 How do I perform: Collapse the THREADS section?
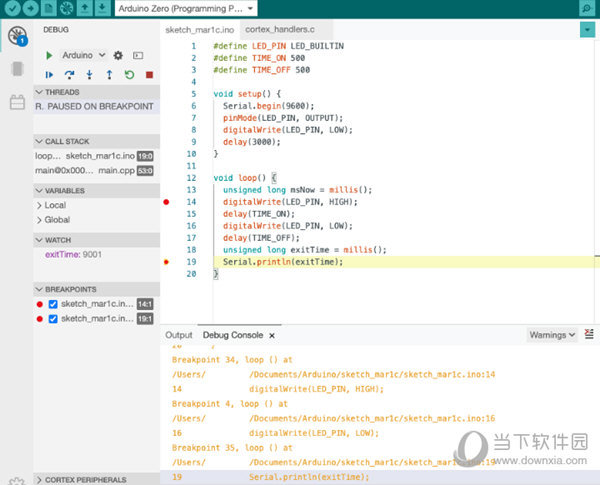tap(96, 92)
